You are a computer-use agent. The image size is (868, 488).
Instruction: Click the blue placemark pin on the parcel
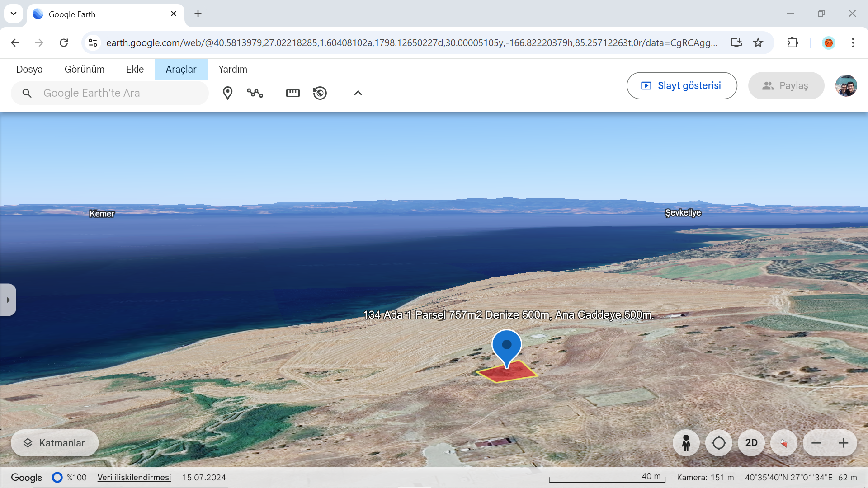pyautogui.click(x=506, y=346)
